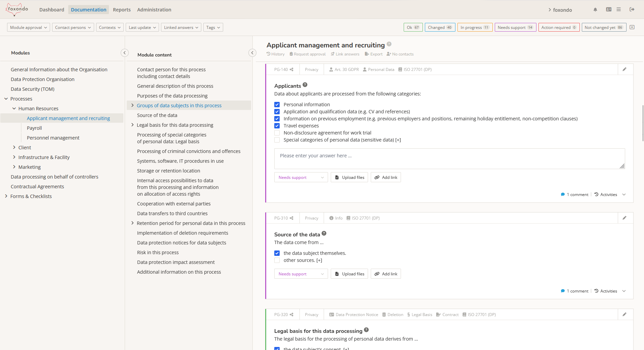Open notifications via the bell icon
Screen dimensions: 644x350
(595, 9)
